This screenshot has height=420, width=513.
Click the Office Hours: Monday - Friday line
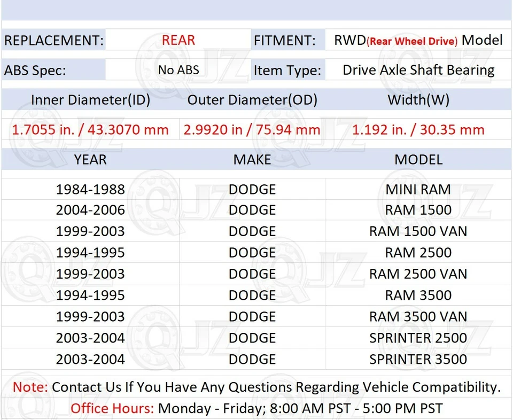coord(257,408)
